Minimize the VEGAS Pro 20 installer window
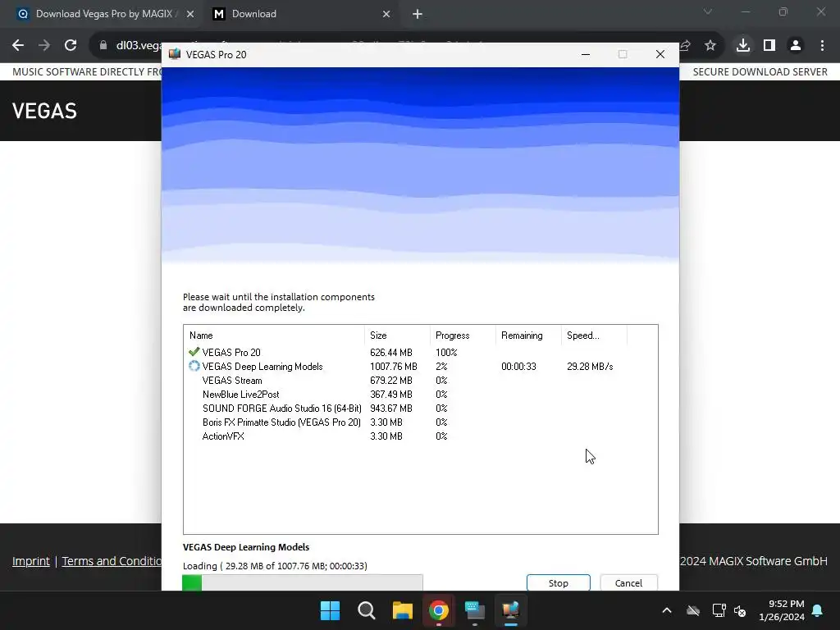This screenshot has height=630, width=840. click(x=586, y=54)
